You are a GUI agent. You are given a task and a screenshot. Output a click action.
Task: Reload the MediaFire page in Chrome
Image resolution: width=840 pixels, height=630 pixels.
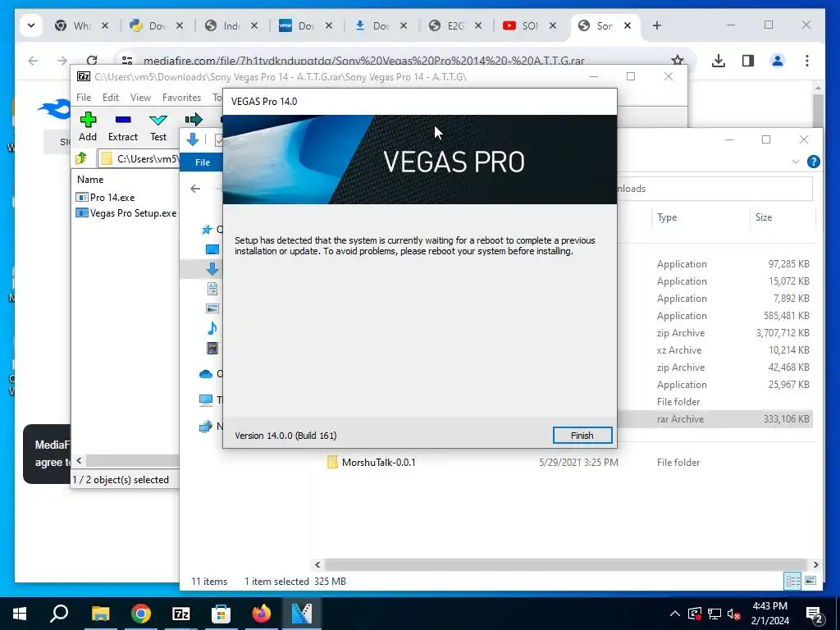pyautogui.click(x=92, y=61)
